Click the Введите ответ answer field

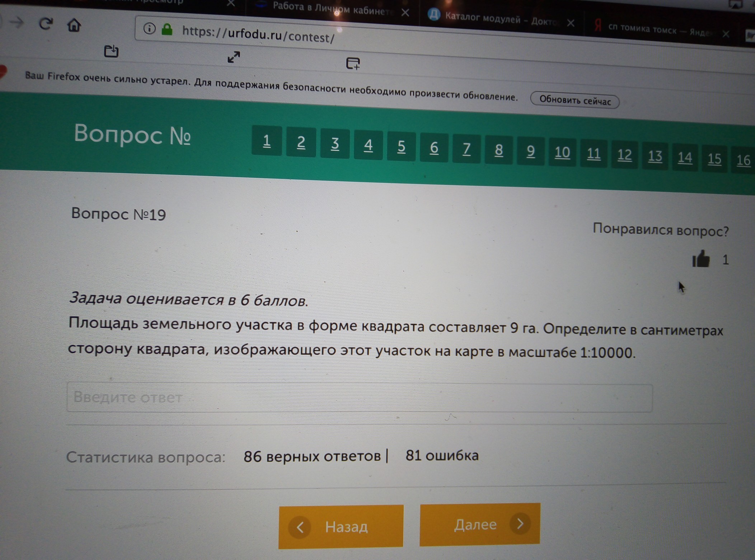click(x=359, y=398)
